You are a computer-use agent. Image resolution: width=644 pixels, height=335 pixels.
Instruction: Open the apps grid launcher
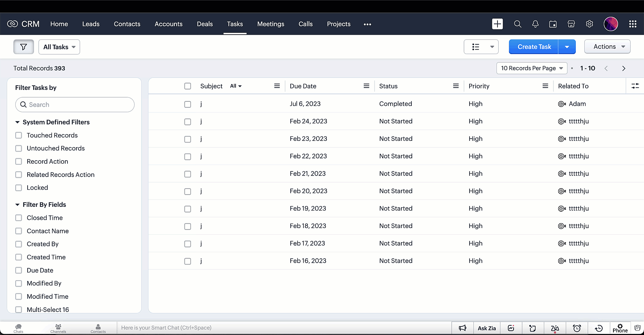(632, 24)
